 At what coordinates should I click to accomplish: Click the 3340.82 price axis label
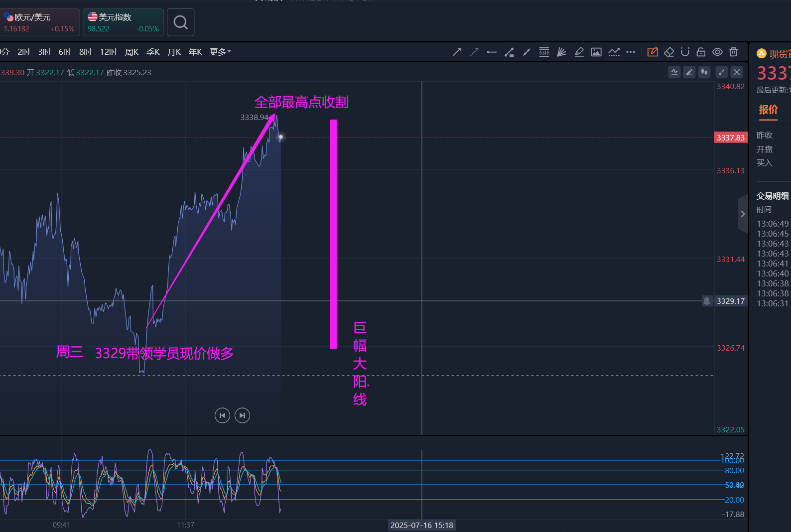pos(731,87)
